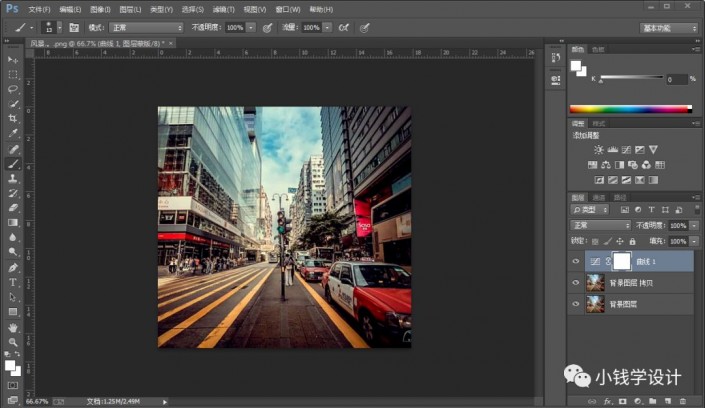Image resolution: width=705 pixels, height=408 pixels.
Task: Toggle Quick Mask mode
Action: coord(13,386)
